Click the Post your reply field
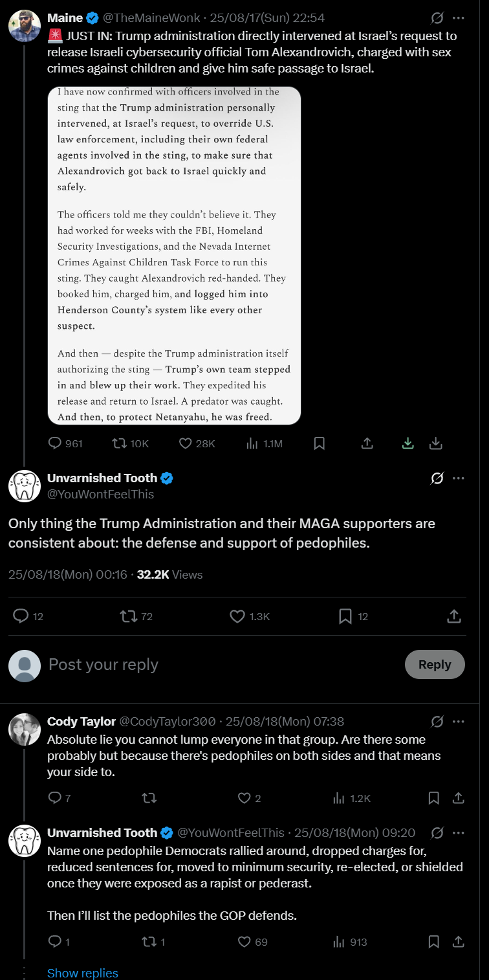Viewport: 489px width, 980px height. click(220, 665)
